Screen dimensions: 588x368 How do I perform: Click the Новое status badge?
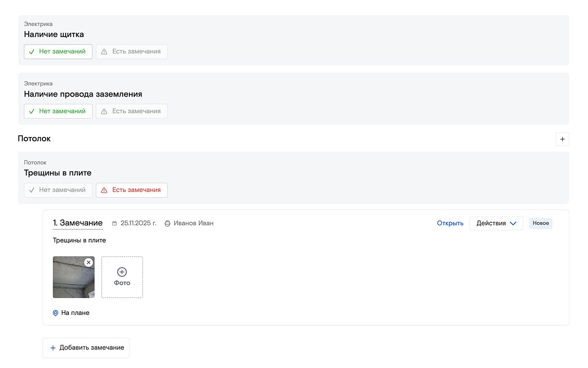pyautogui.click(x=541, y=223)
